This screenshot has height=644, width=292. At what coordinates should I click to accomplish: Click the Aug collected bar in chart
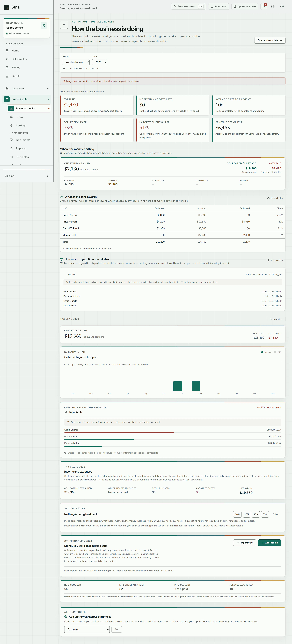tap(196, 386)
